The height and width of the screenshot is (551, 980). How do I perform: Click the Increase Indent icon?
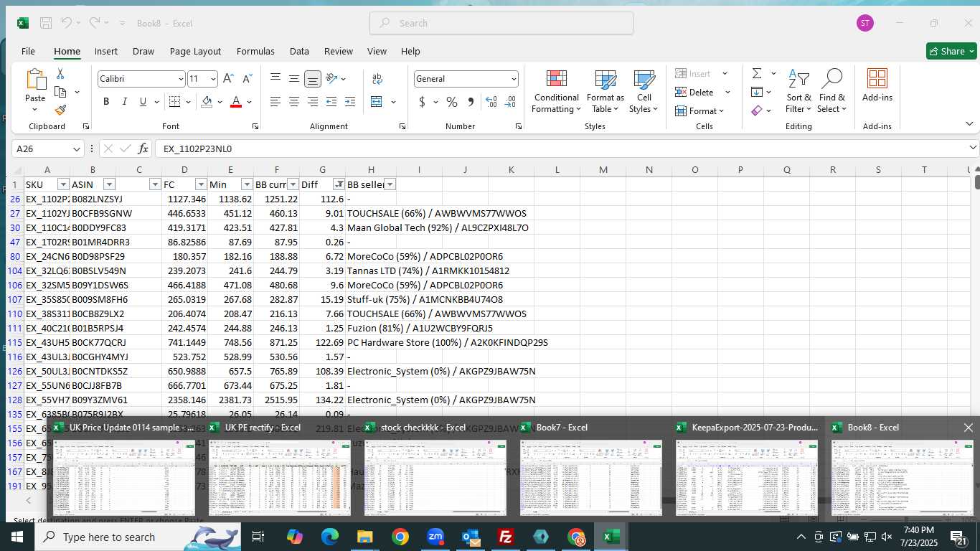349,102
